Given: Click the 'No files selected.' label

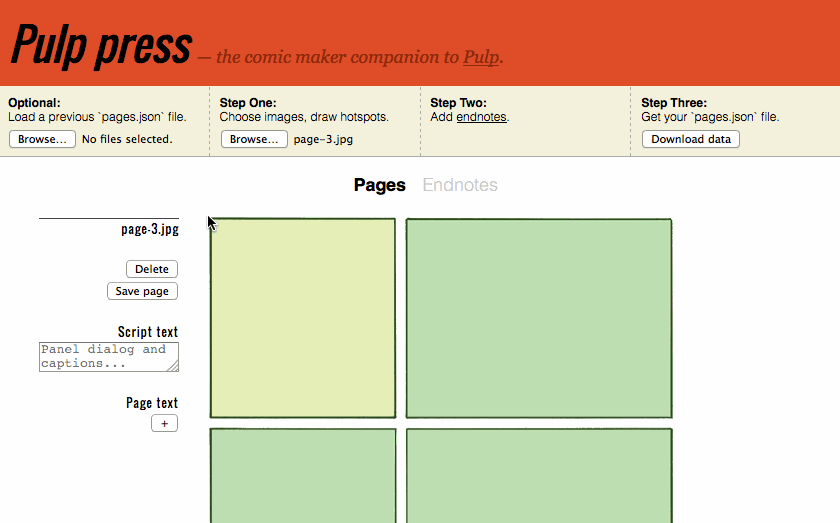Looking at the screenshot, I should (127, 139).
